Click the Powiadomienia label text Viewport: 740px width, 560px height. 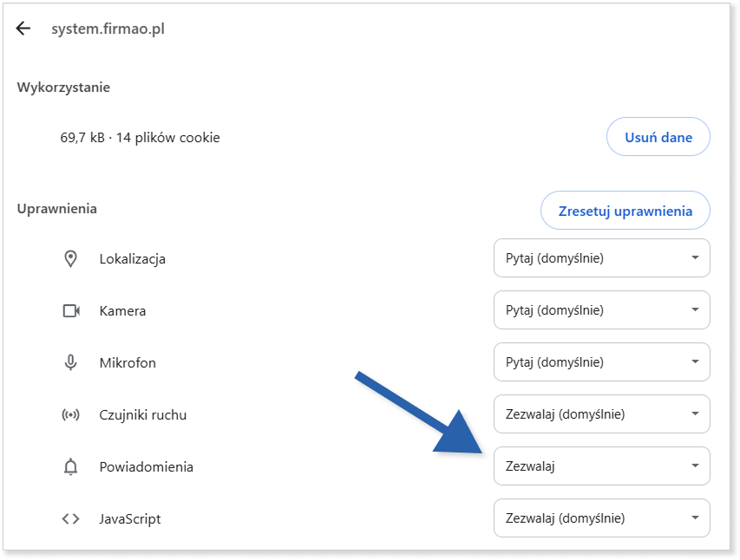pos(147,466)
